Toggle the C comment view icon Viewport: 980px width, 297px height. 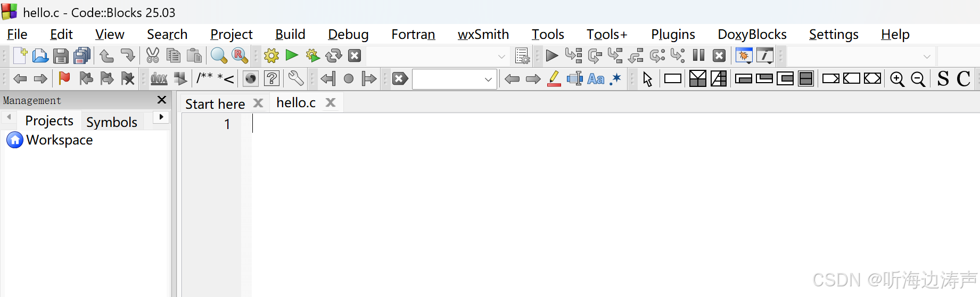pyautogui.click(x=963, y=79)
